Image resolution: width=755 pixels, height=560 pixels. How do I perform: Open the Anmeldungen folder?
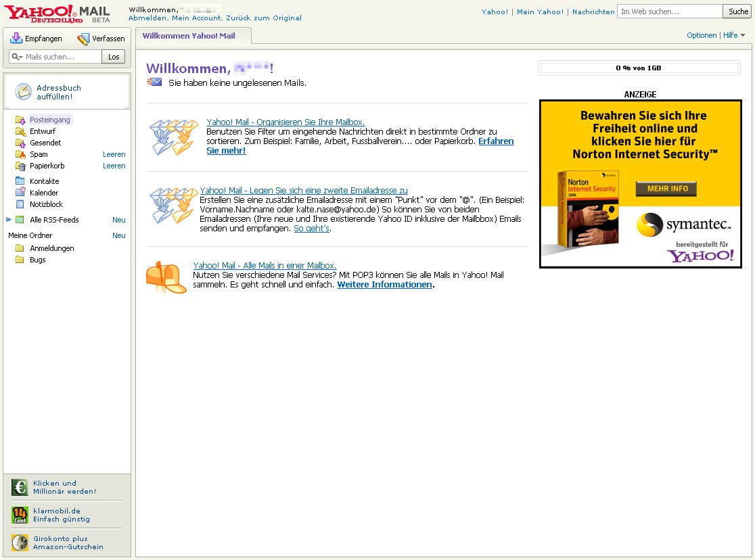[52, 248]
